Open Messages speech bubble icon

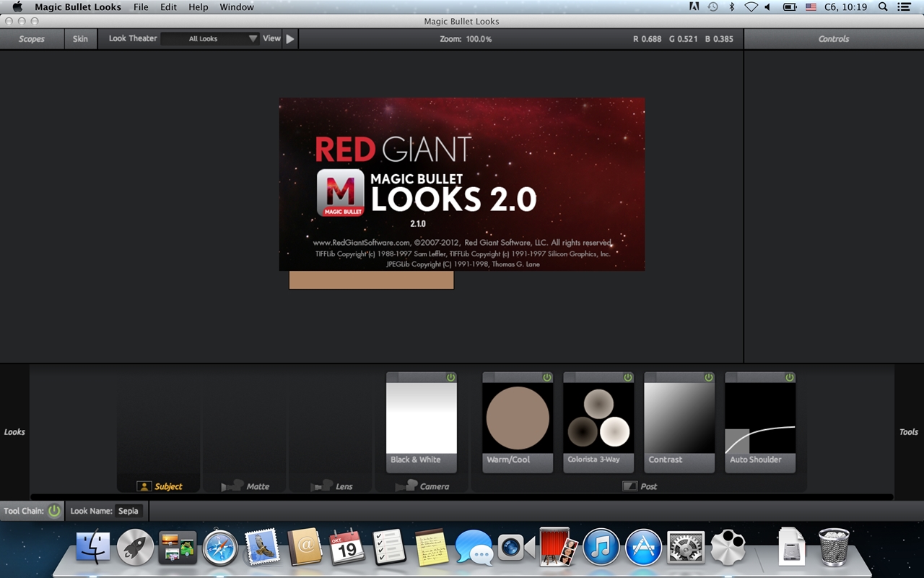pos(474,548)
